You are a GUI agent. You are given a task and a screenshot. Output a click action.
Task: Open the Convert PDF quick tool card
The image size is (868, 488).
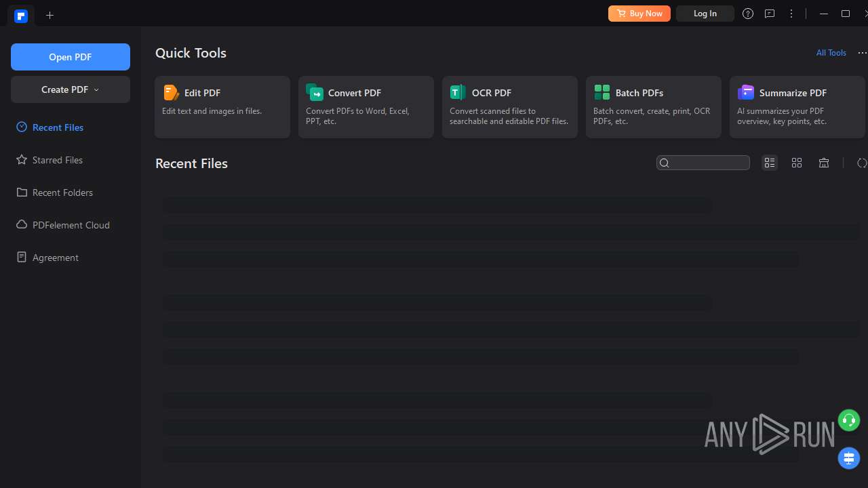(366, 107)
